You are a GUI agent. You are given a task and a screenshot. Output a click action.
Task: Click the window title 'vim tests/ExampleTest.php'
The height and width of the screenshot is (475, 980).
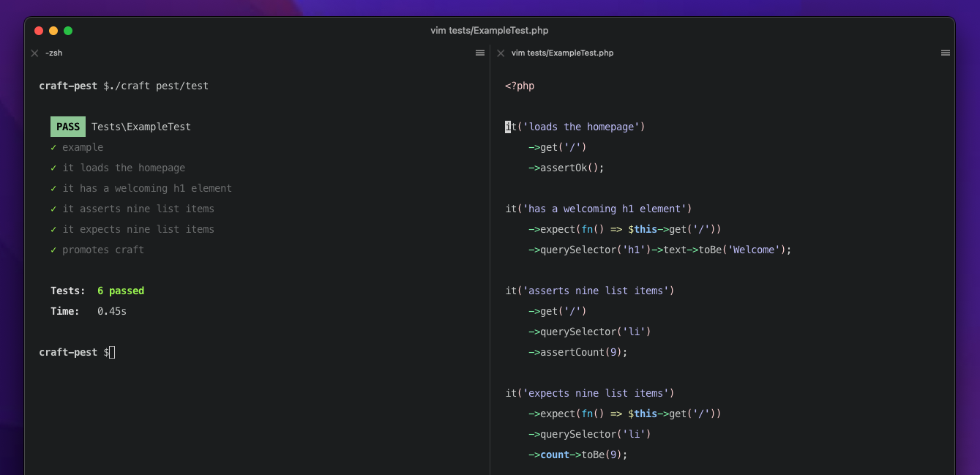click(490, 30)
